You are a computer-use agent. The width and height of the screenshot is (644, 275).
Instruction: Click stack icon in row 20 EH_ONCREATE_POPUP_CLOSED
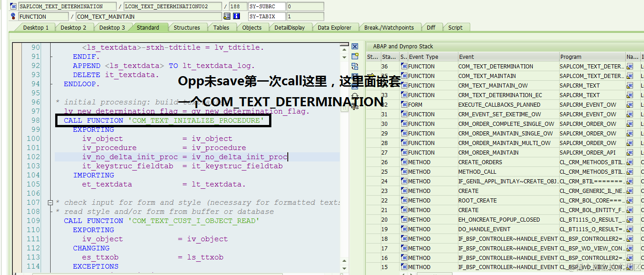point(404,220)
